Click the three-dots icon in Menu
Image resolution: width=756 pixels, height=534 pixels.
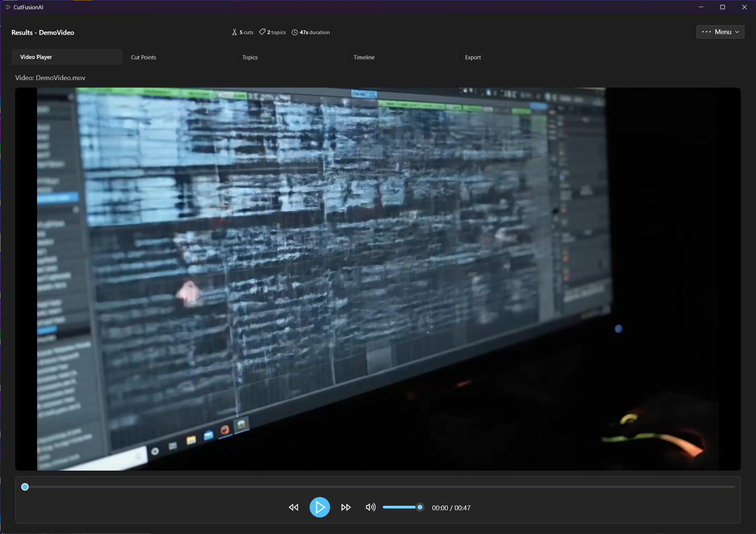point(706,32)
